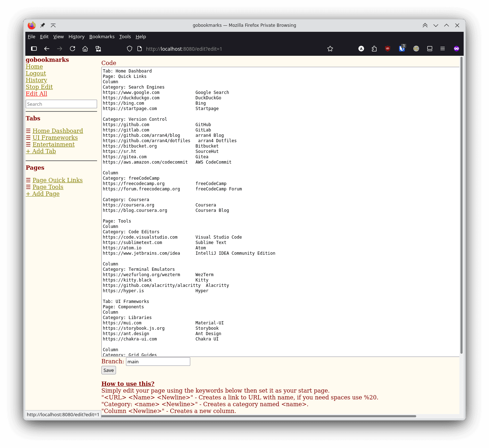
Task: Click the Bitwarden extension icon with badge
Action: 402,49
